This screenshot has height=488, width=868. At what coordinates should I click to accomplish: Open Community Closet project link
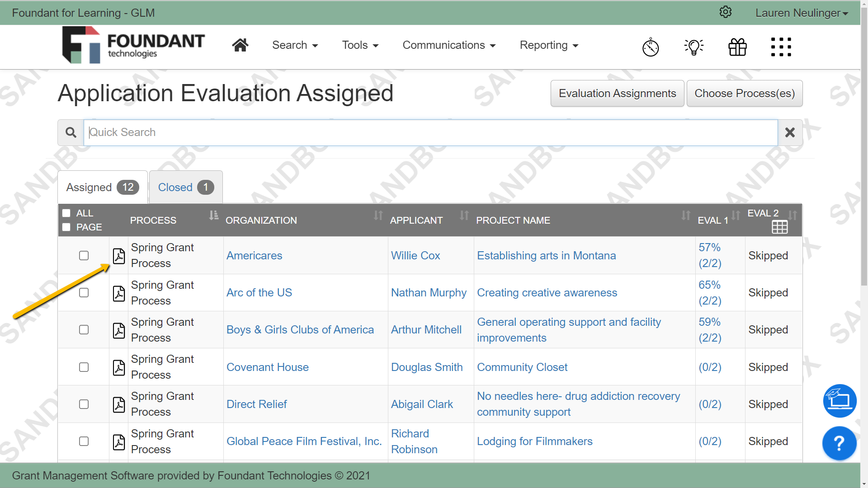click(x=522, y=367)
